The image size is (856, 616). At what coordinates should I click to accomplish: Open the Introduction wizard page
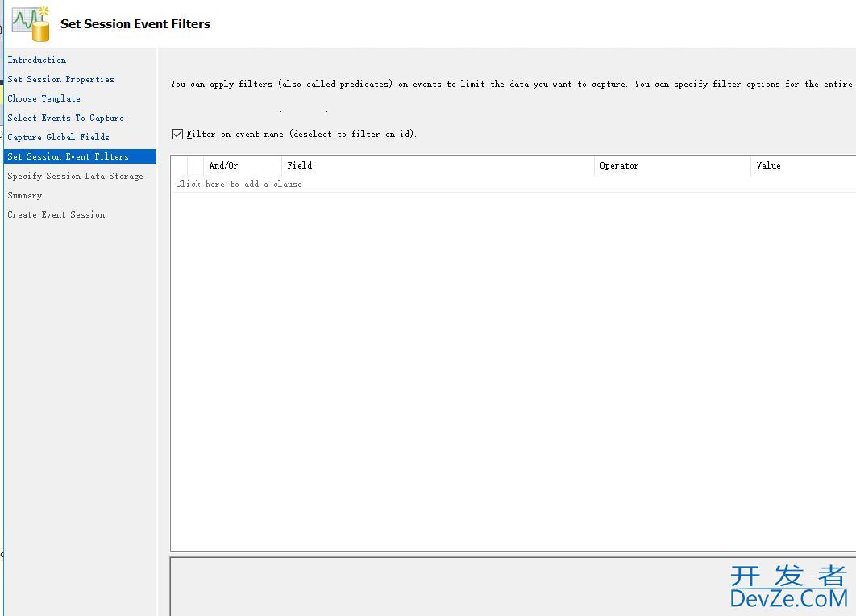tap(36, 60)
